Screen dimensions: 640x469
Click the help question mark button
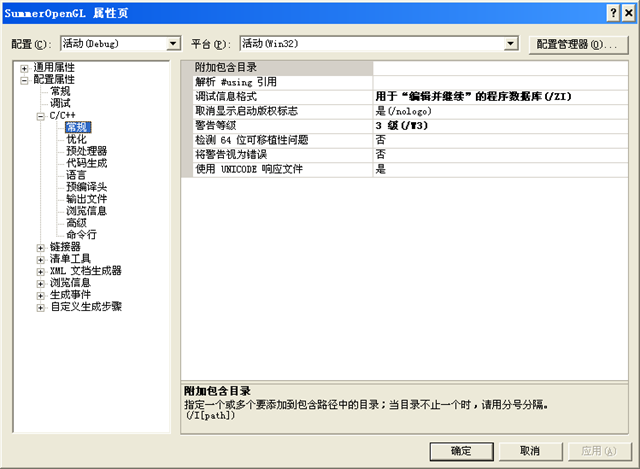pos(611,11)
